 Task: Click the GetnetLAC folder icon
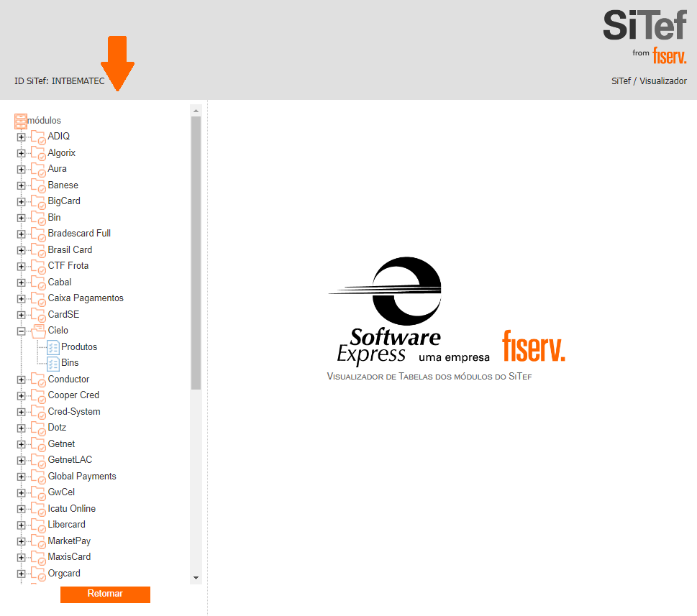coord(38,461)
